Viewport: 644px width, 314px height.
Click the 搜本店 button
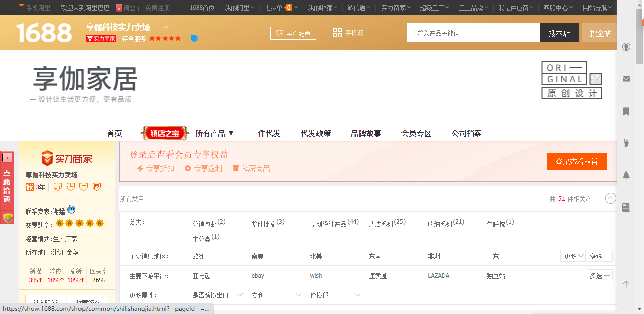(x=559, y=33)
